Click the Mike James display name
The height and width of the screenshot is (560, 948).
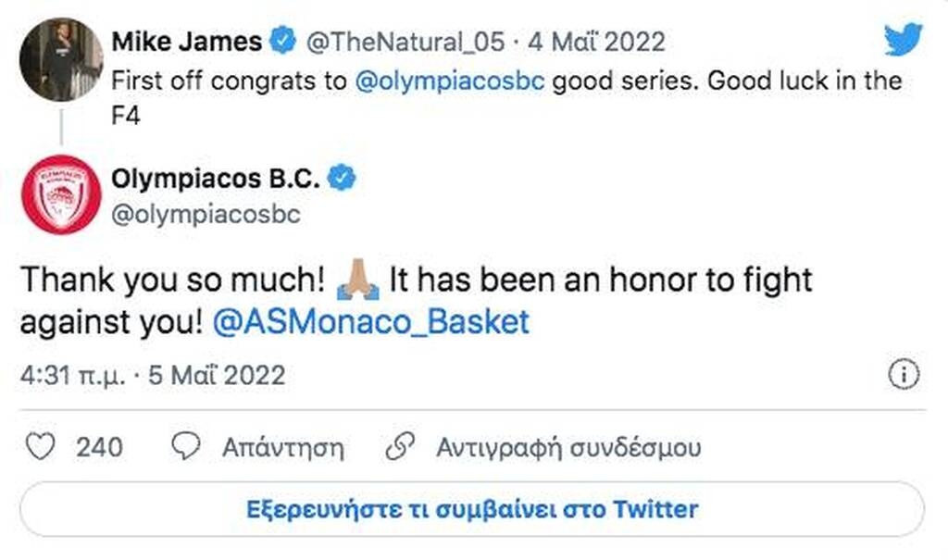[x=185, y=41]
